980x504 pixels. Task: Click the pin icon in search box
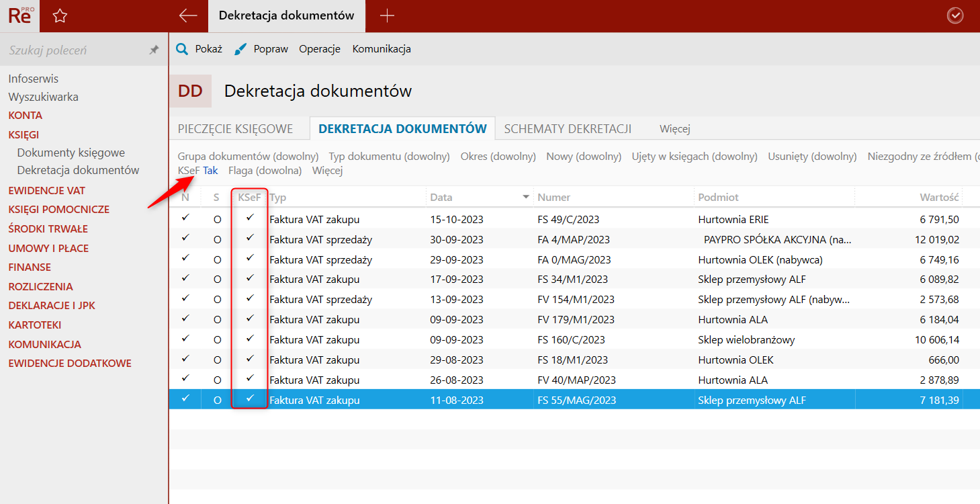click(x=154, y=50)
